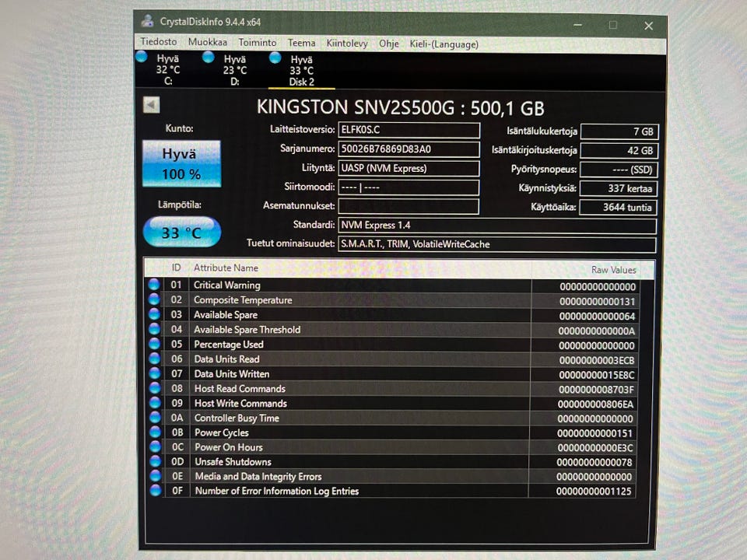Screen dimensions: 747x560
Task: Click the status orb for Media and Data Integrity Errors
Action: [x=156, y=475]
